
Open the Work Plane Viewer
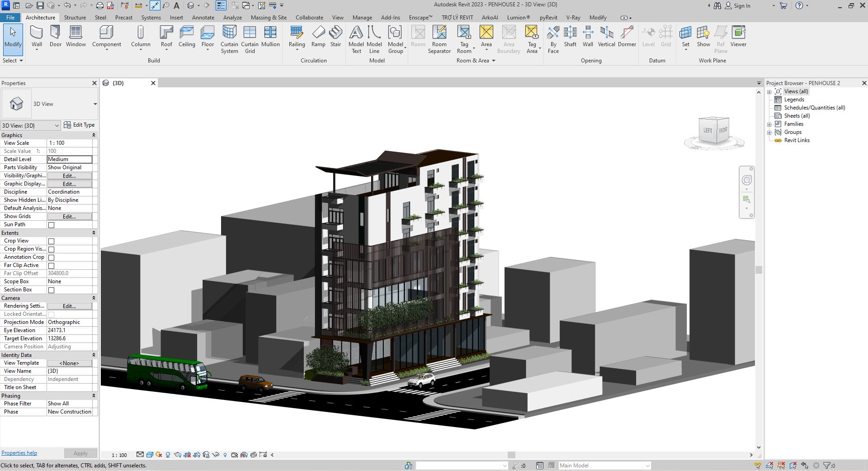(x=738, y=36)
